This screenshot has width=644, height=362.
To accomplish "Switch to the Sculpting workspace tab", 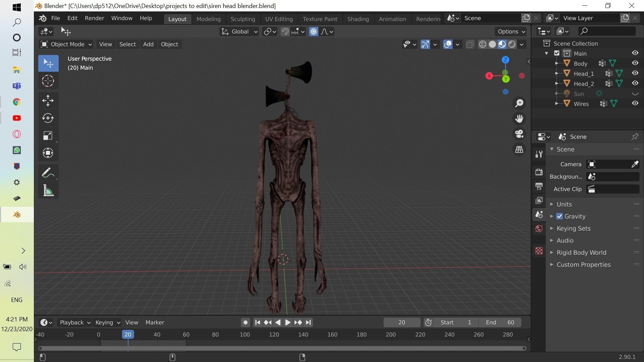I will point(243,19).
